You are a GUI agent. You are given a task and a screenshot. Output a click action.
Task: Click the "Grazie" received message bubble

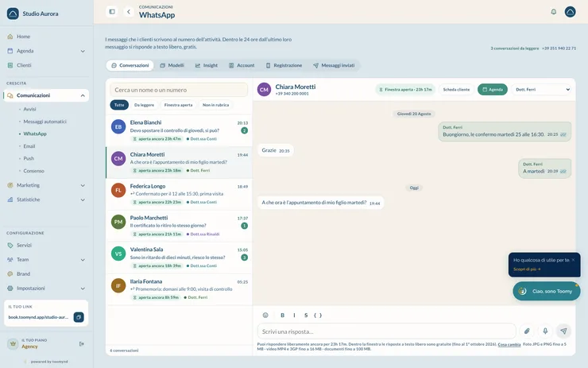click(276, 150)
